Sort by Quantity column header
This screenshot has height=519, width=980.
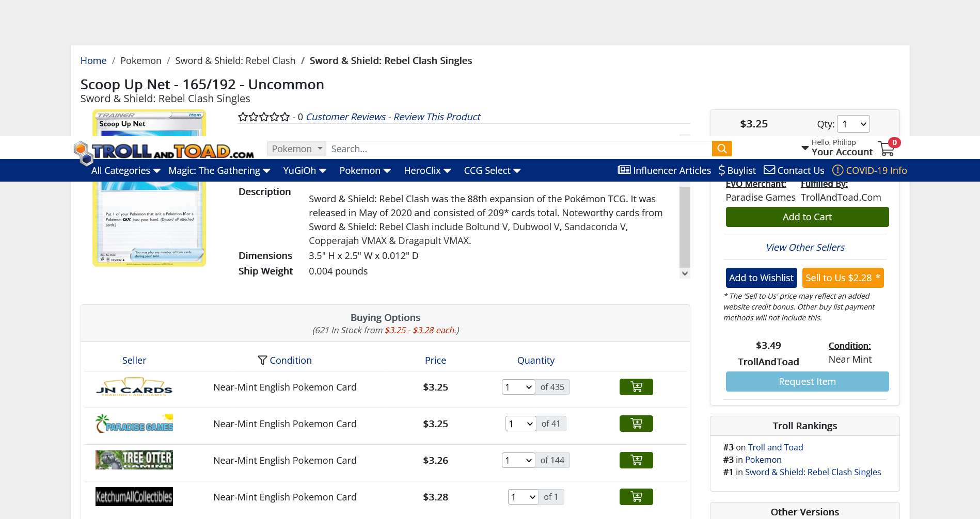536,360
